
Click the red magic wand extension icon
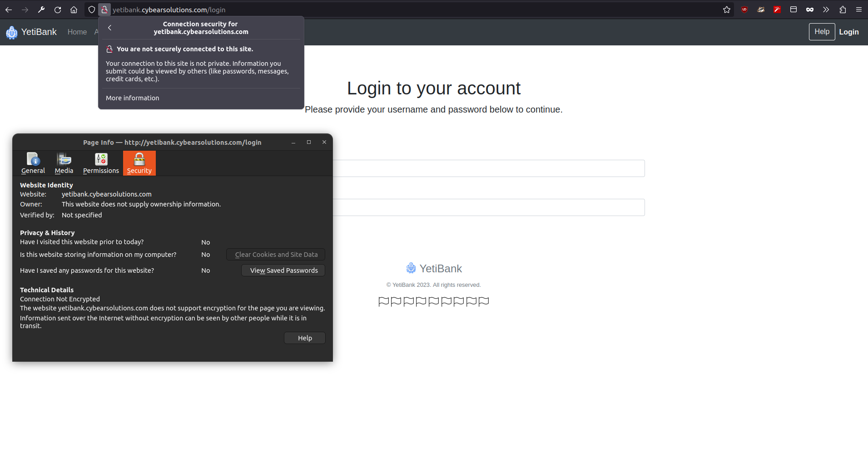point(777,10)
